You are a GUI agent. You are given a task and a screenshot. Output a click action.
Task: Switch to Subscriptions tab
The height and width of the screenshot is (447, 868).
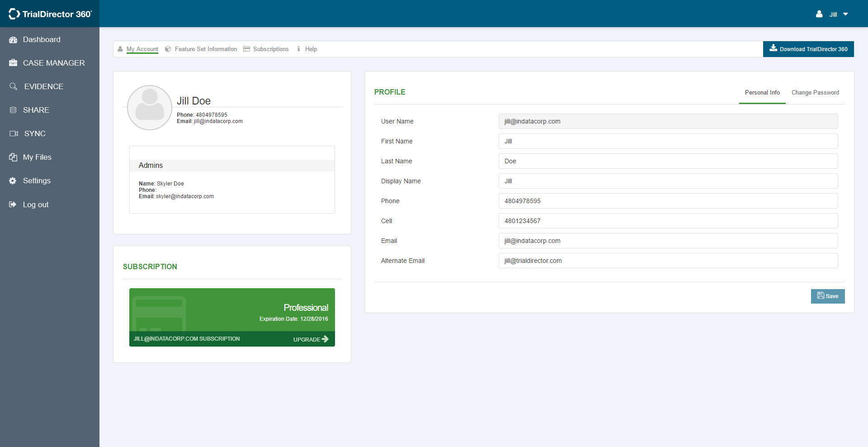271,49
